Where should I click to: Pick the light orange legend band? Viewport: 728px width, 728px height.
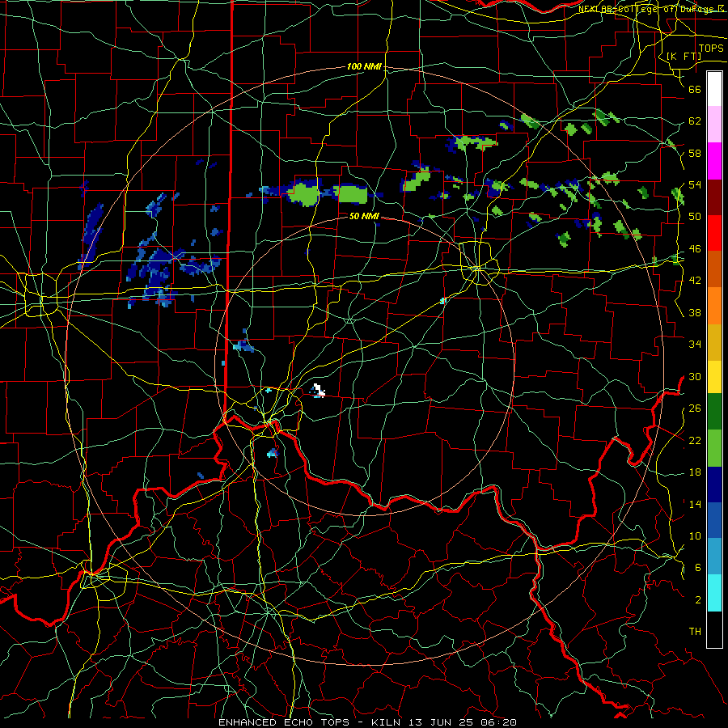pyautogui.click(x=714, y=306)
